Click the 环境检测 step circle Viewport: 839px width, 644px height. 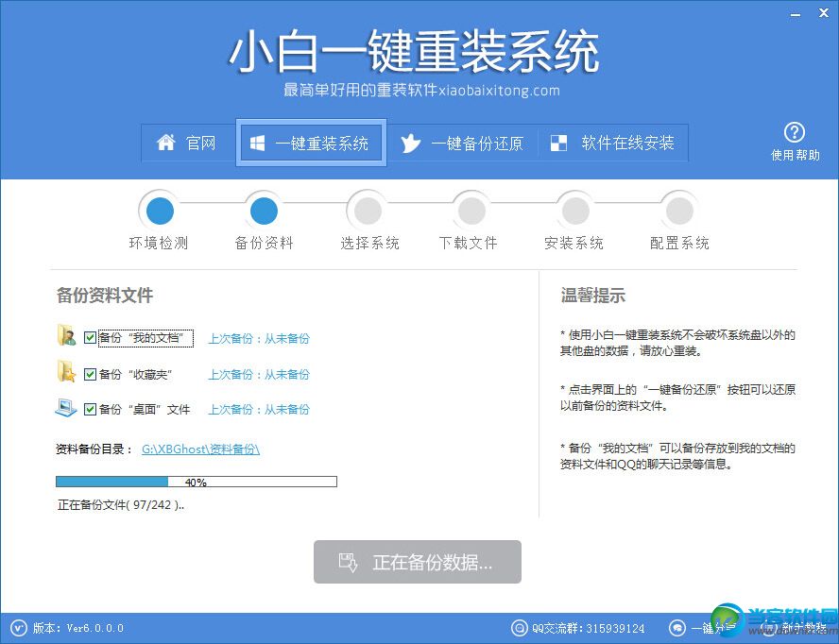[x=160, y=211]
